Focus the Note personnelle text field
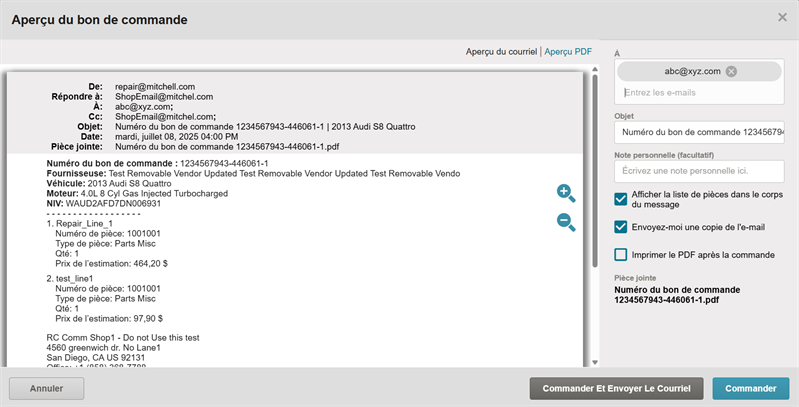The image size is (799, 407). (698, 172)
